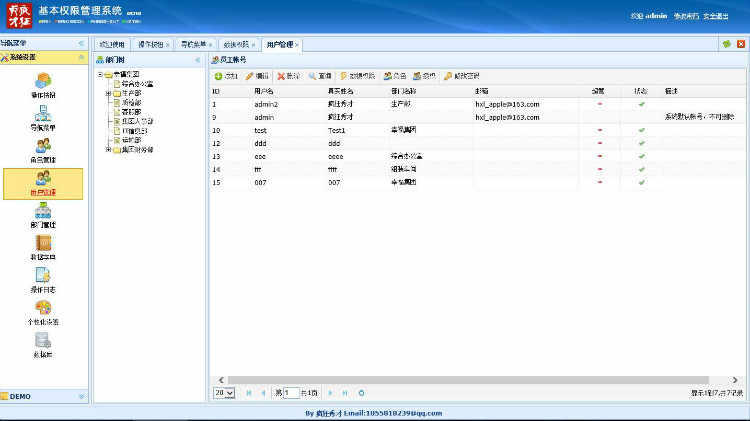Viewport: 750px width, 421px height.
Task: Click the magnifier Search toolbar button
Action: click(x=320, y=76)
